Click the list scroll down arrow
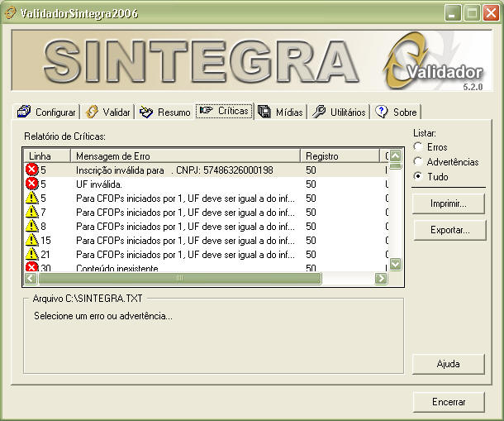This screenshot has width=504, height=421. coord(396,264)
